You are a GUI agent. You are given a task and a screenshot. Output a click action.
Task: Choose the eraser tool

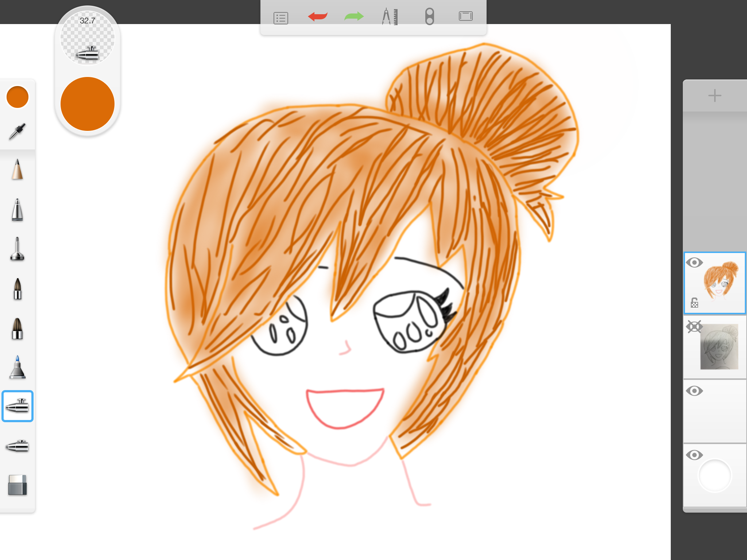(x=17, y=485)
